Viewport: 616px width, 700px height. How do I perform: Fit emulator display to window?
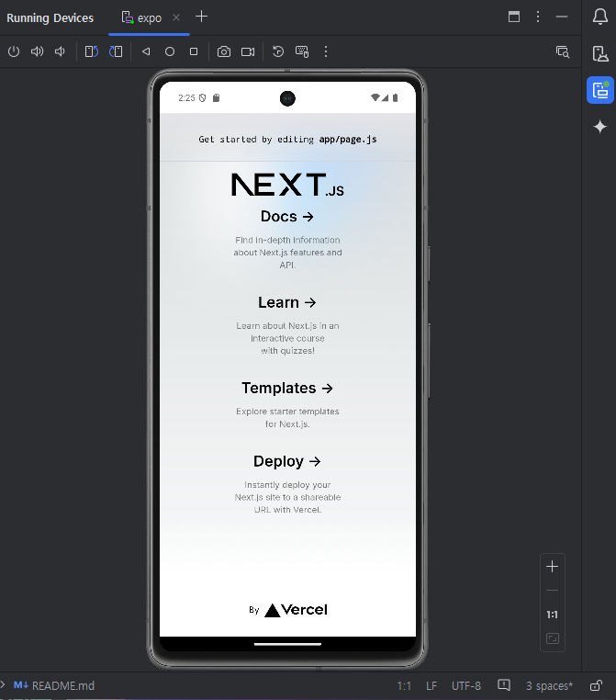click(553, 638)
